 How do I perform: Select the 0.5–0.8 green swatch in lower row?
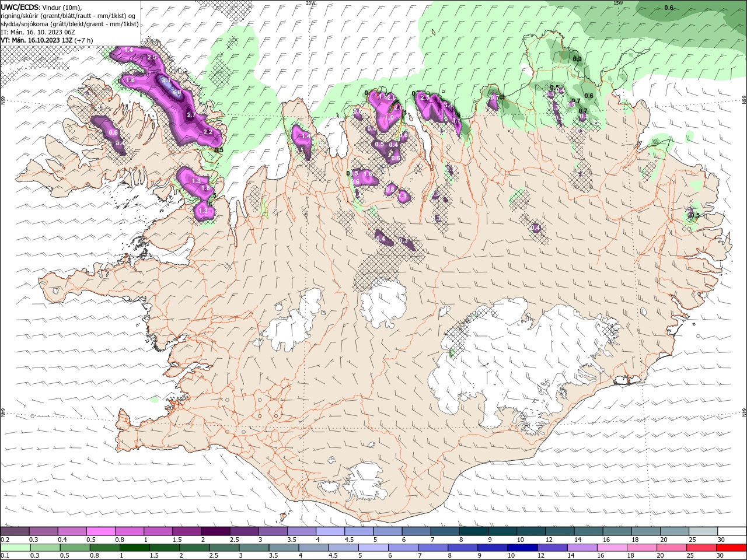75,548
